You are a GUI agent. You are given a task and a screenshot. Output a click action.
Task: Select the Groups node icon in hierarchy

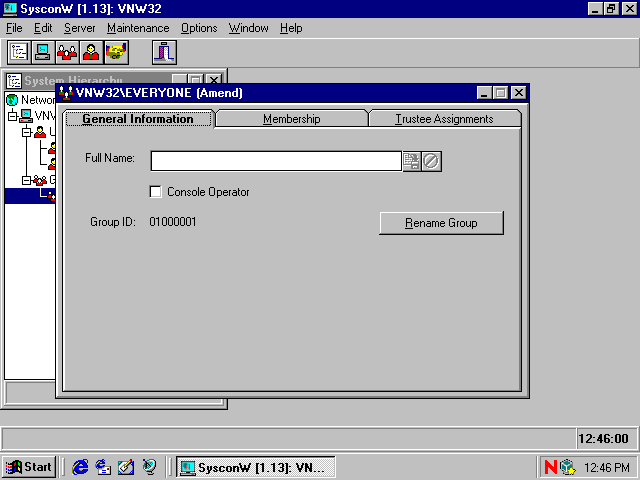(x=40, y=180)
